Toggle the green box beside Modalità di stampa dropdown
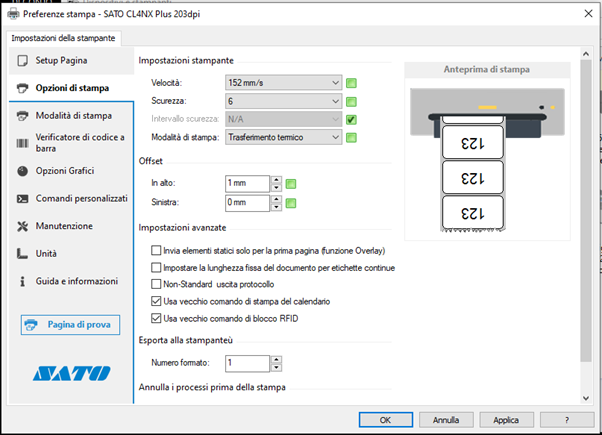This screenshot has width=602, height=435. click(x=351, y=137)
